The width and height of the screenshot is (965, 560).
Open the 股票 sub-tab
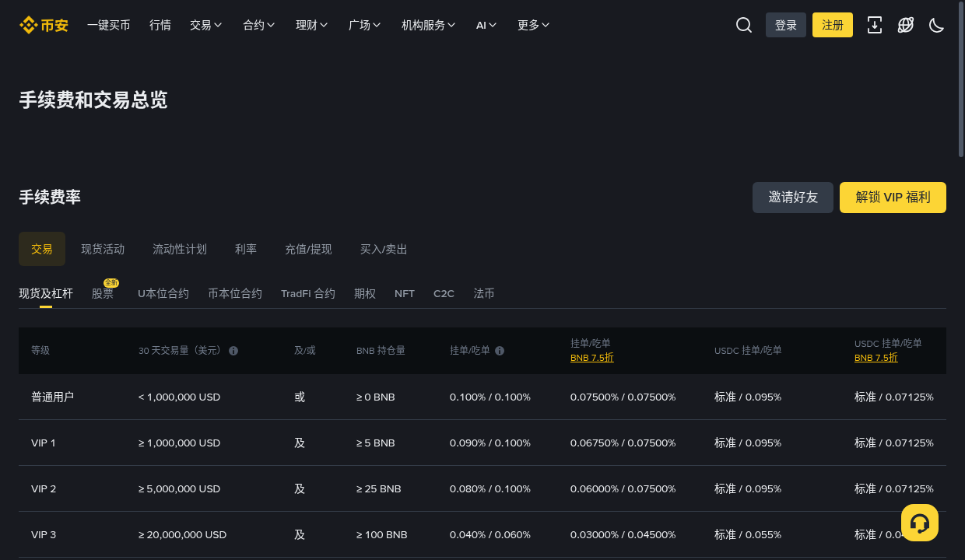coord(103,293)
